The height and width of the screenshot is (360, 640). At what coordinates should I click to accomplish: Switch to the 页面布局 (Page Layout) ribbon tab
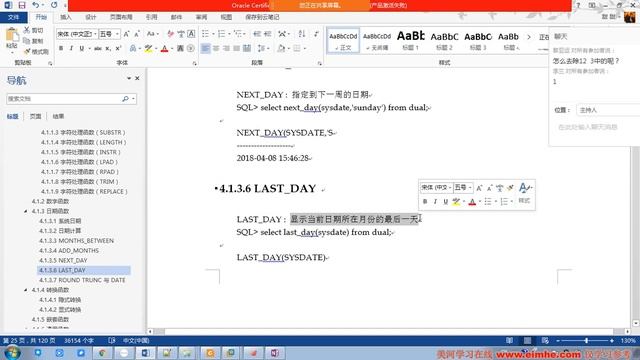[x=121, y=17]
